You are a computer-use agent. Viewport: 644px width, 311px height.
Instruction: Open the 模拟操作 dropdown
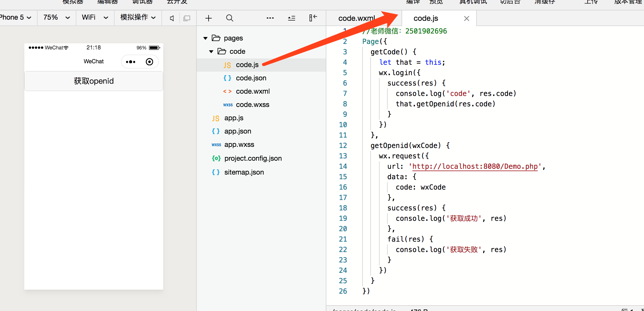pos(138,18)
